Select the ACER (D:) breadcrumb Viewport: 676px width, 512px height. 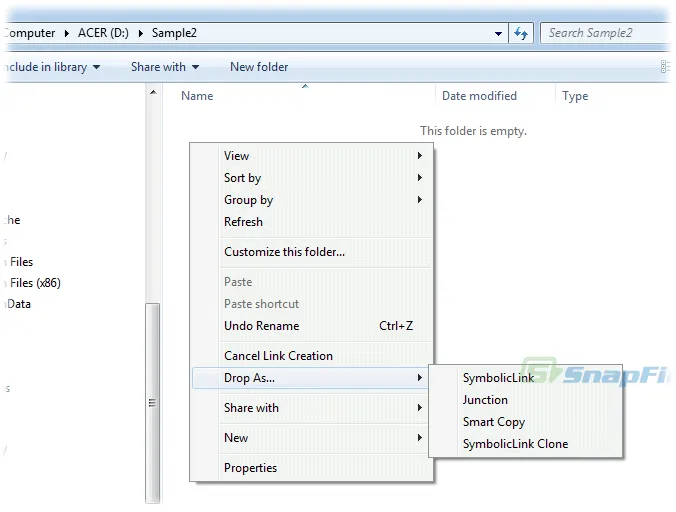[103, 33]
